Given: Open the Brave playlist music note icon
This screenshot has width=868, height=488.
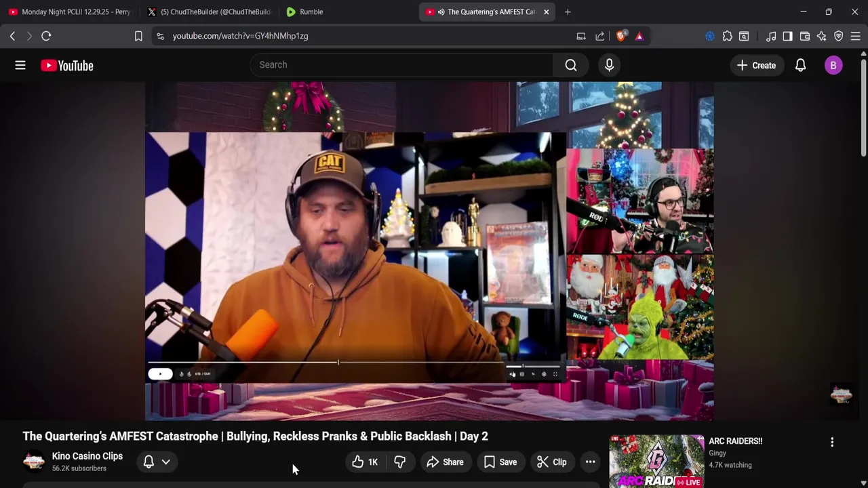Looking at the screenshot, I should pyautogui.click(x=771, y=36).
